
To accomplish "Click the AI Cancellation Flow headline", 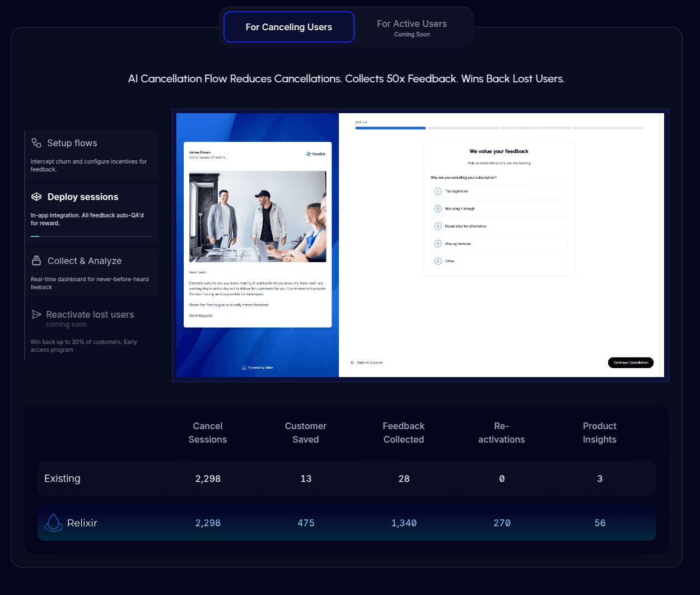I will point(346,78).
